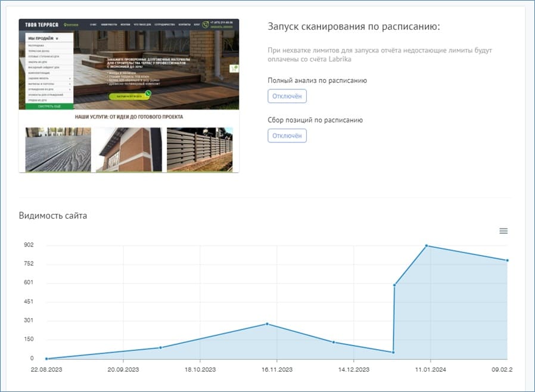Click the 'Полный анализ по расписанию' label
The width and height of the screenshot is (535, 392).
coord(318,80)
